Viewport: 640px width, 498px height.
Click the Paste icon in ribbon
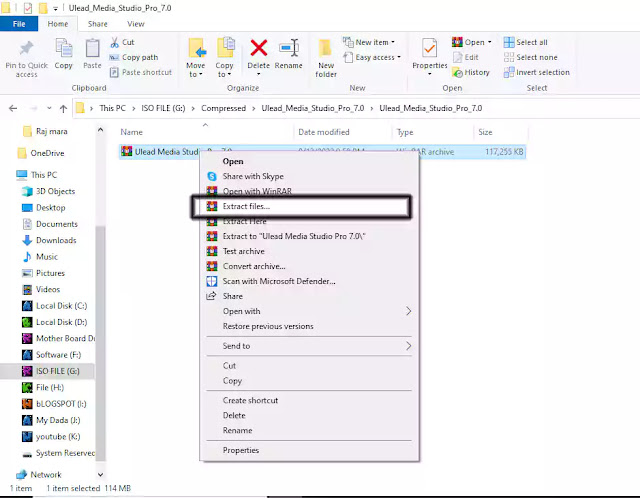pos(92,48)
